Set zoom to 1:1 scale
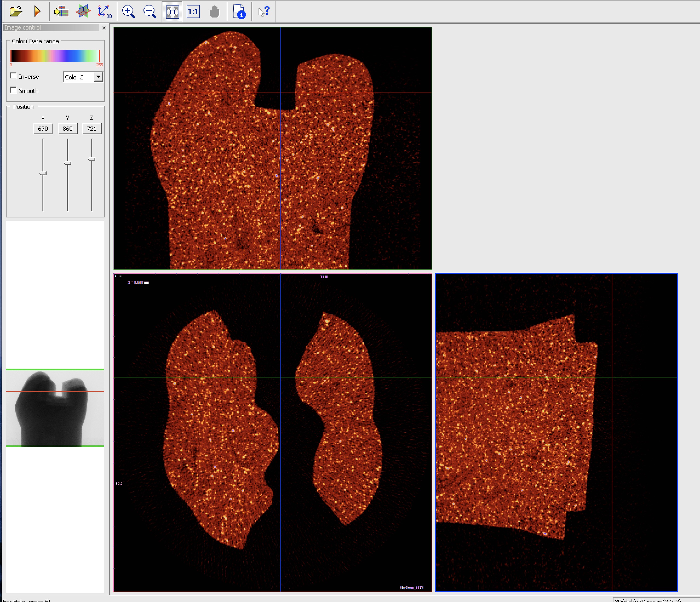 coord(193,12)
